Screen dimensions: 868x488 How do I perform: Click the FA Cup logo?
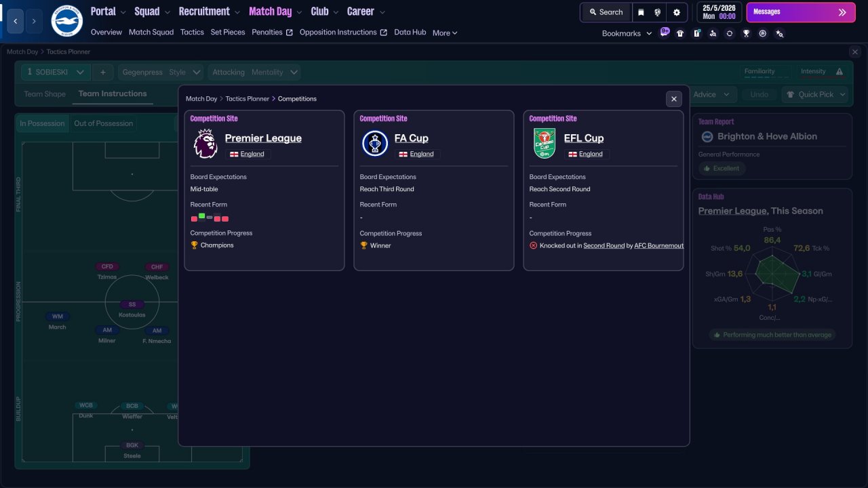click(x=375, y=144)
